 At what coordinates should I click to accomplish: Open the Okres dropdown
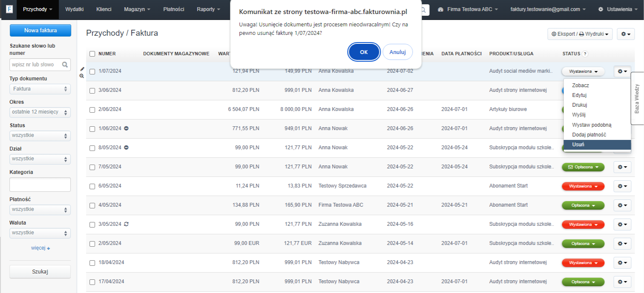[x=40, y=112]
